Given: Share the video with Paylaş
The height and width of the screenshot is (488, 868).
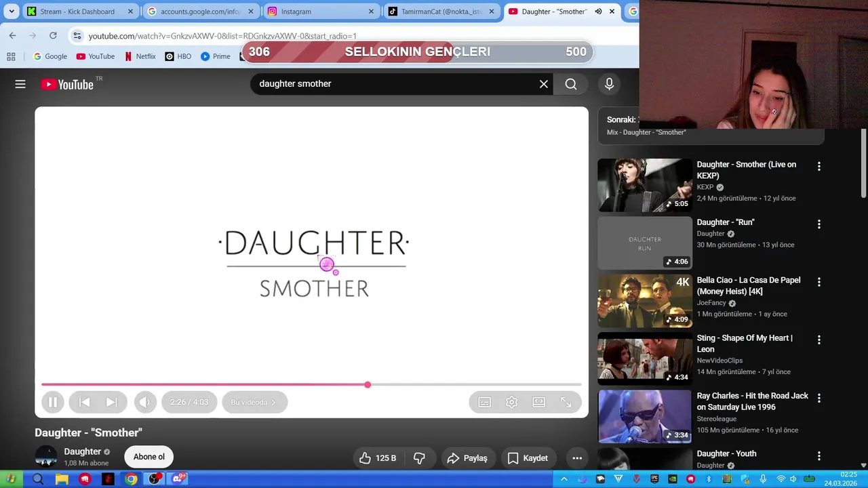Looking at the screenshot, I should (x=467, y=458).
